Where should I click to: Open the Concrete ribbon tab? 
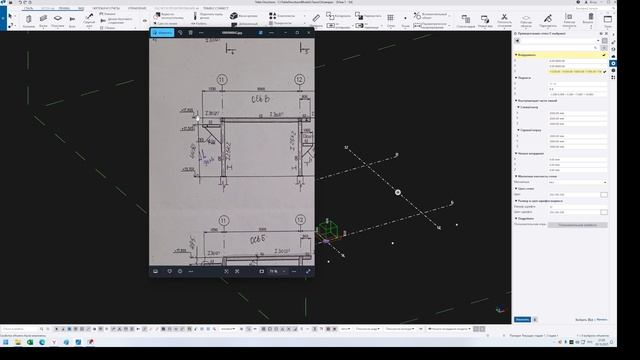[x=48, y=8]
